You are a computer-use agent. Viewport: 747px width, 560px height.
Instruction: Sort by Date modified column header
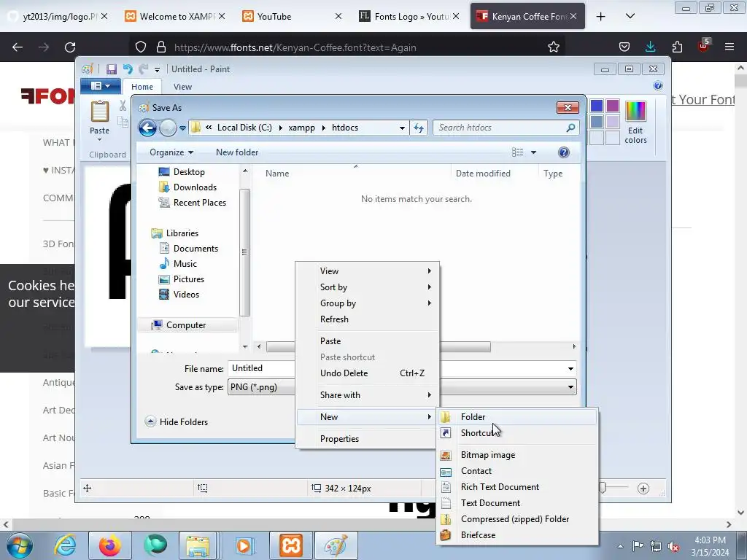click(483, 174)
